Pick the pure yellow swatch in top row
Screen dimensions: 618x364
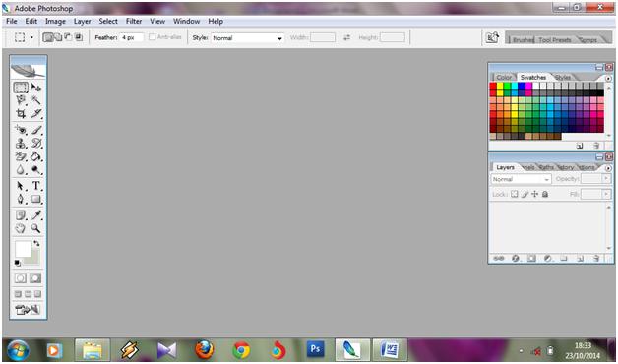pyautogui.click(x=500, y=86)
